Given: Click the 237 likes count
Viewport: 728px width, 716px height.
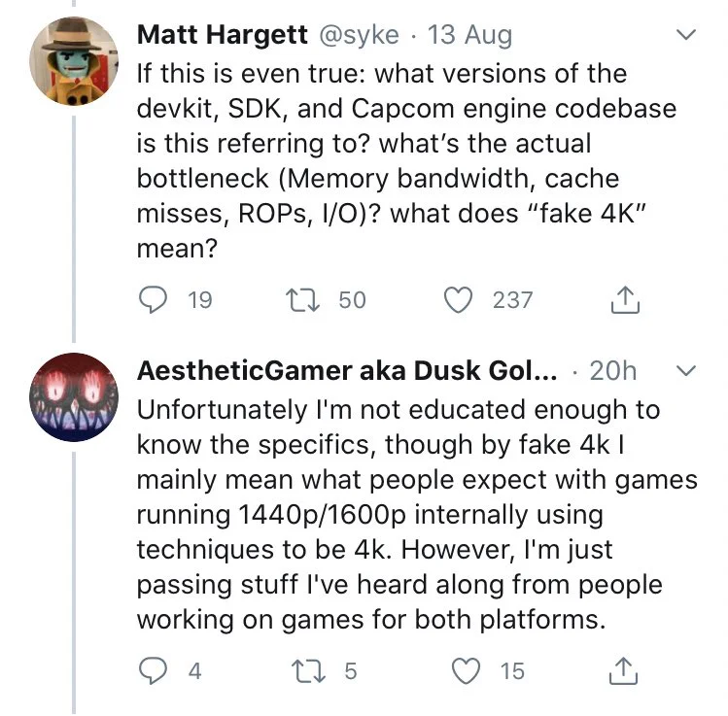Looking at the screenshot, I should tap(512, 300).
